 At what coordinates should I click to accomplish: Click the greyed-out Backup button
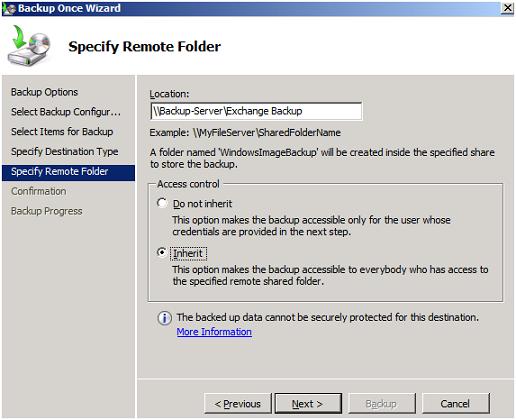coord(382,404)
